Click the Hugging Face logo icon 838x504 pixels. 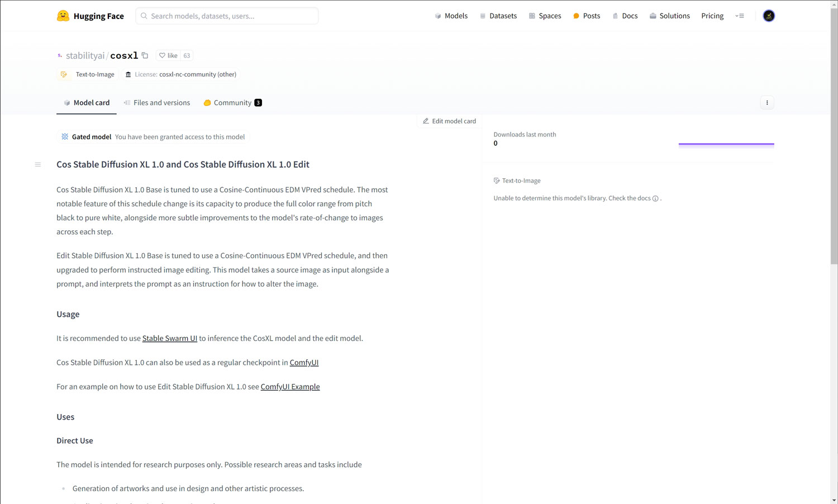tap(63, 16)
